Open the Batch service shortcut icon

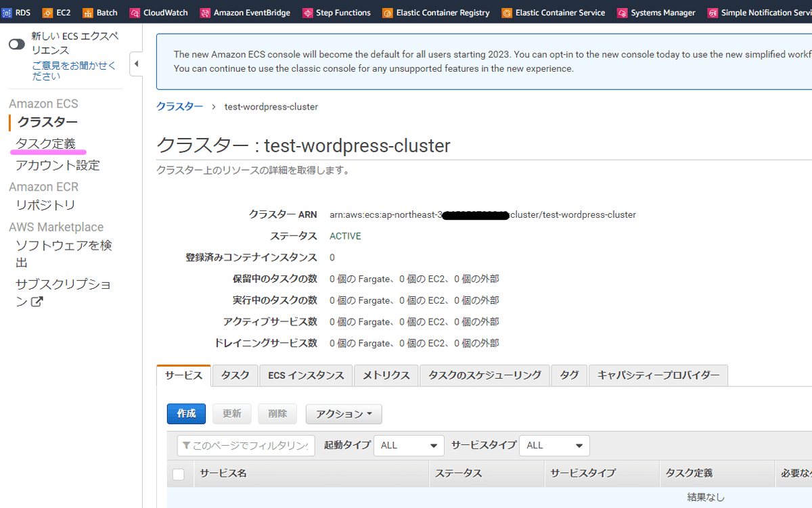click(87, 12)
